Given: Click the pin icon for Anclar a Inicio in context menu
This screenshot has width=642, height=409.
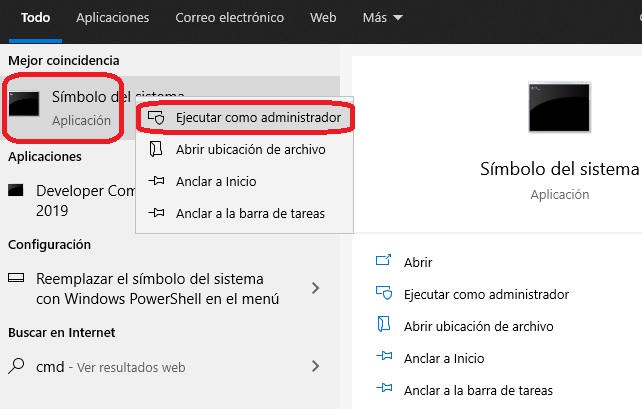Looking at the screenshot, I should pos(155,181).
